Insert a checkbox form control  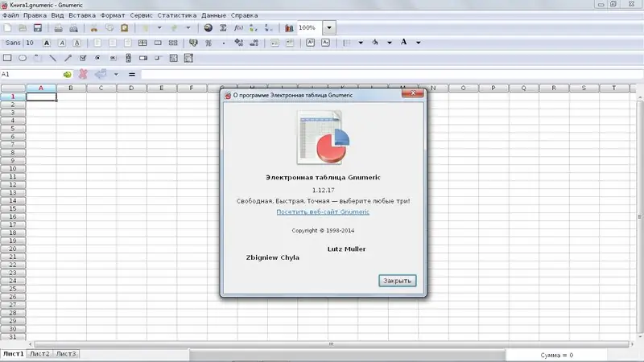click(x=83, y=58)
